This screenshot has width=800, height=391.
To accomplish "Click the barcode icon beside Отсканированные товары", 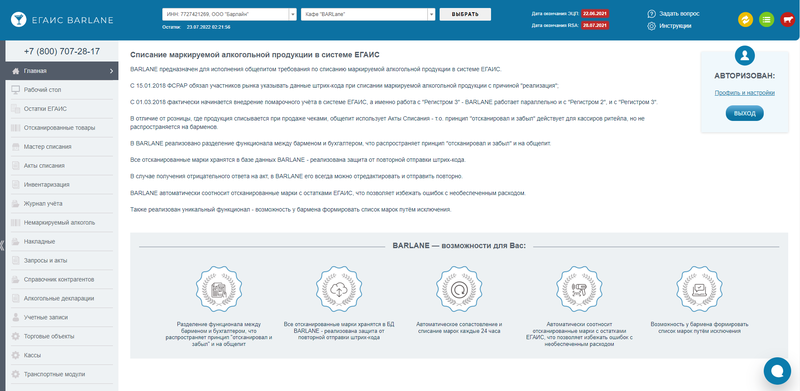I will coord(15,128).
